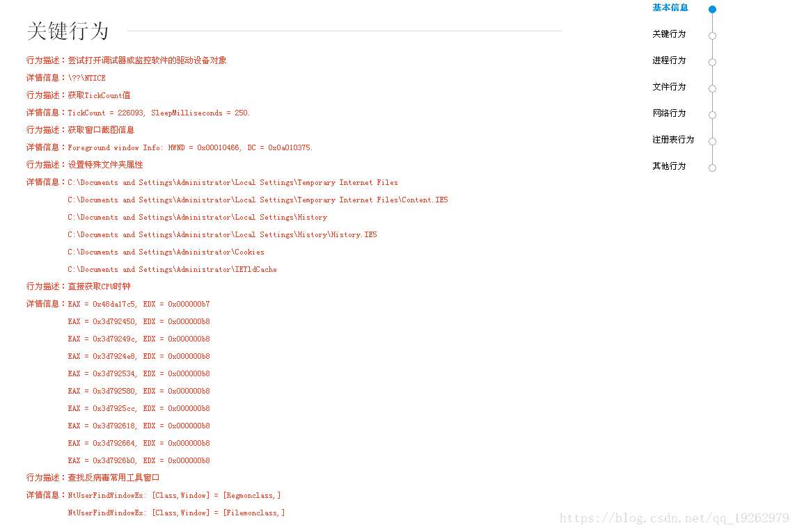Click the text 直接获取CPU时钟
The height and width of the screenshot is (532, 797).
[99, 287]
